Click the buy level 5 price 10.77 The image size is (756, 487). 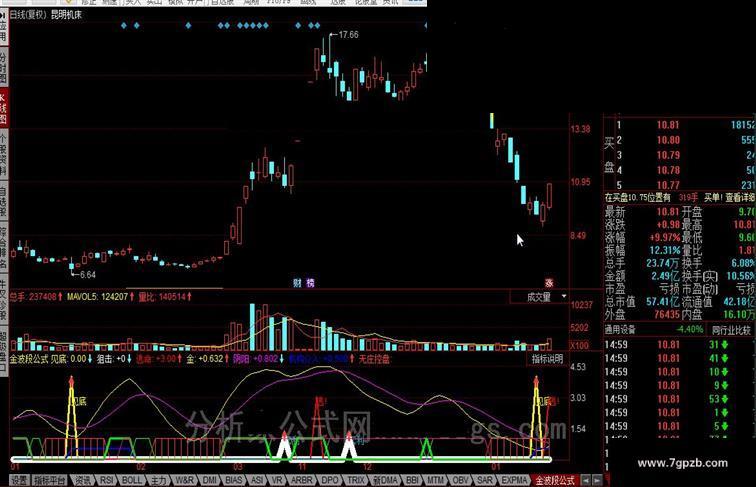pos(668,185)
